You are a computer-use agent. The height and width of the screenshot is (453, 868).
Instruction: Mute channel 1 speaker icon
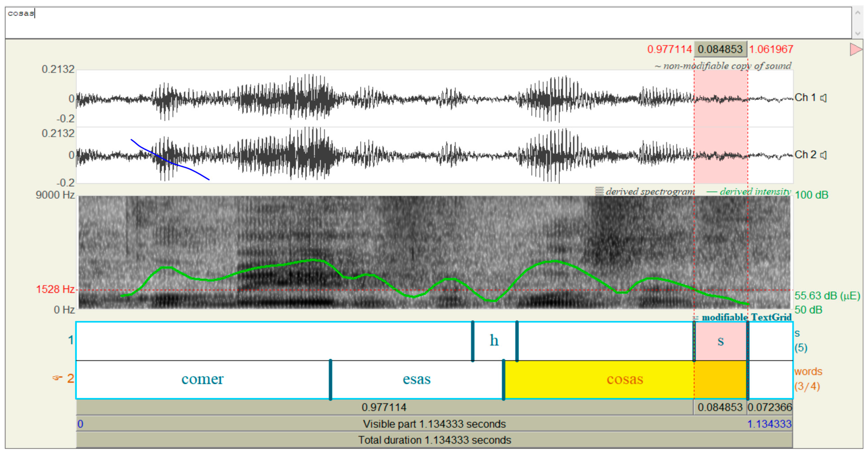pyautogui.click(x=823, y=98)
